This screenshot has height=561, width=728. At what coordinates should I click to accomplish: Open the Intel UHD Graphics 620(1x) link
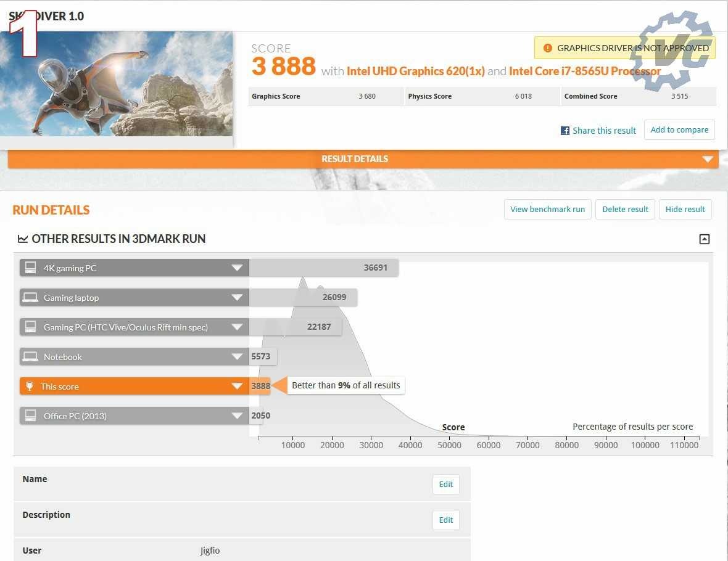point(416,71)
